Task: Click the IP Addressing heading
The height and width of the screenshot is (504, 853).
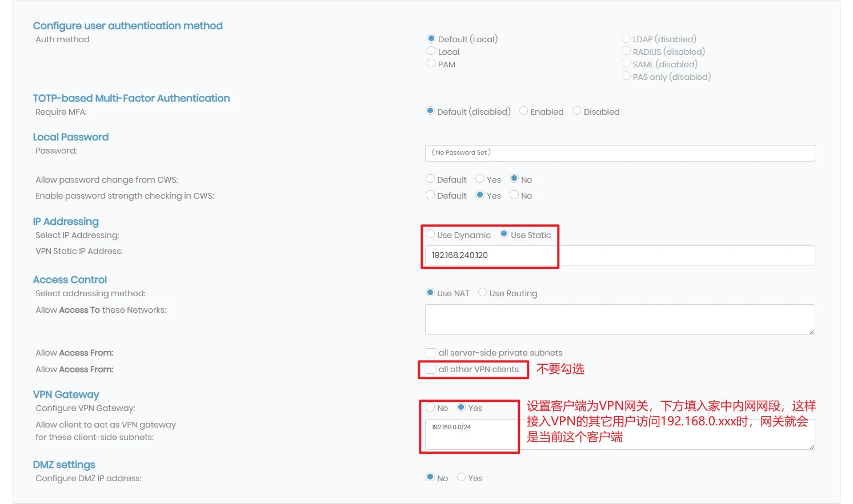Action: 66,221
